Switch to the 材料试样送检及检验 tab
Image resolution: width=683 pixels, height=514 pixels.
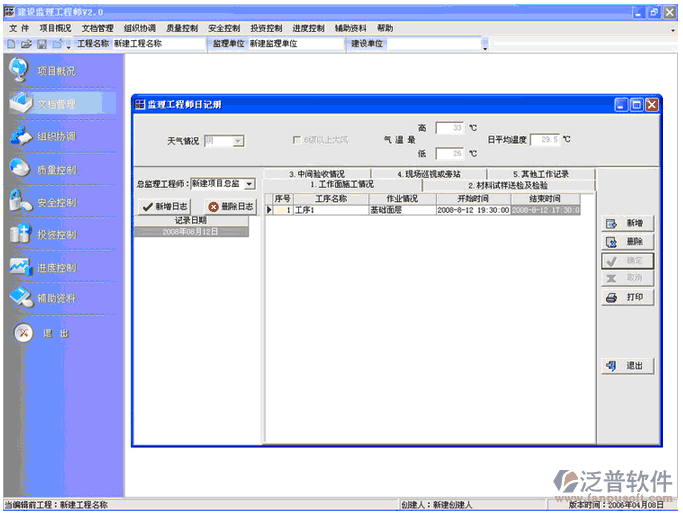tap(507, 185)
